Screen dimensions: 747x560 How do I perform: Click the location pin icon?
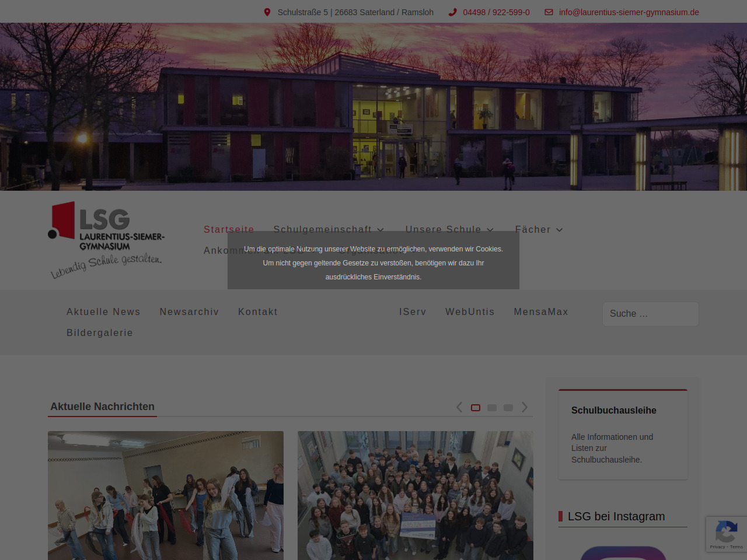(x=267, y=12)
